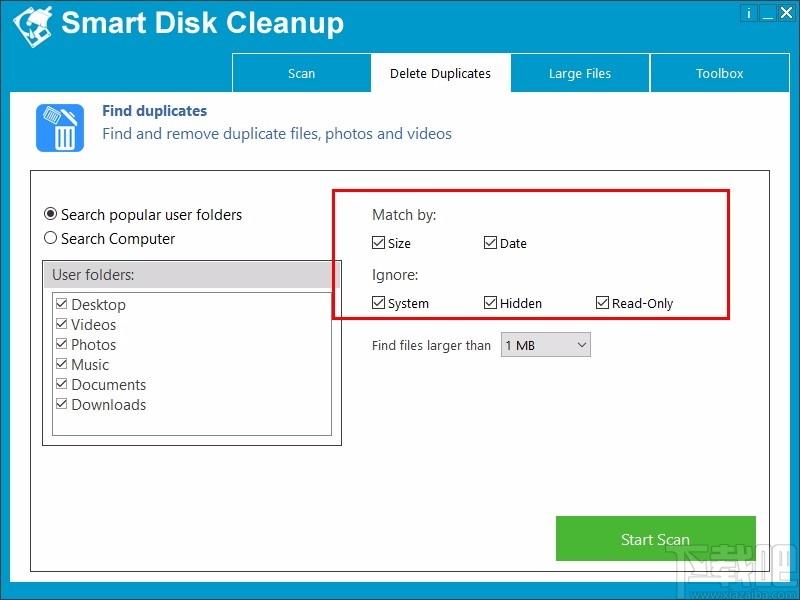Go to the Toolbox tab
The width and height of the screenshot is (800, 600).
click(x=719, y=73)
